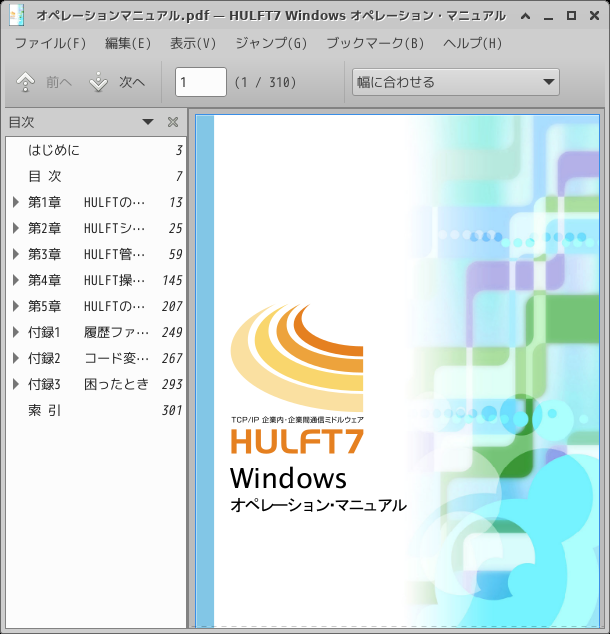This screenshot has height=634, width=610.
Task: Expand the 付録1 tree entry
Action: pos(16,332)
